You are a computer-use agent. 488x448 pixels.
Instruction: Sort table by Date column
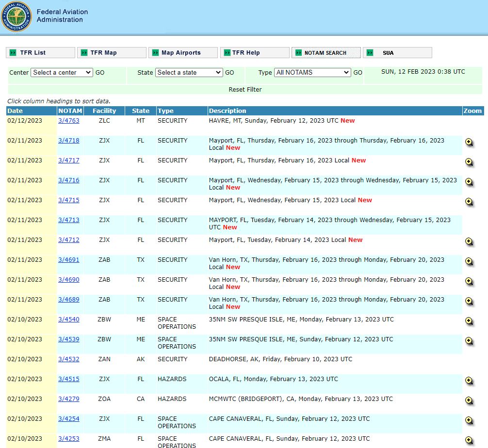point(15,111)
